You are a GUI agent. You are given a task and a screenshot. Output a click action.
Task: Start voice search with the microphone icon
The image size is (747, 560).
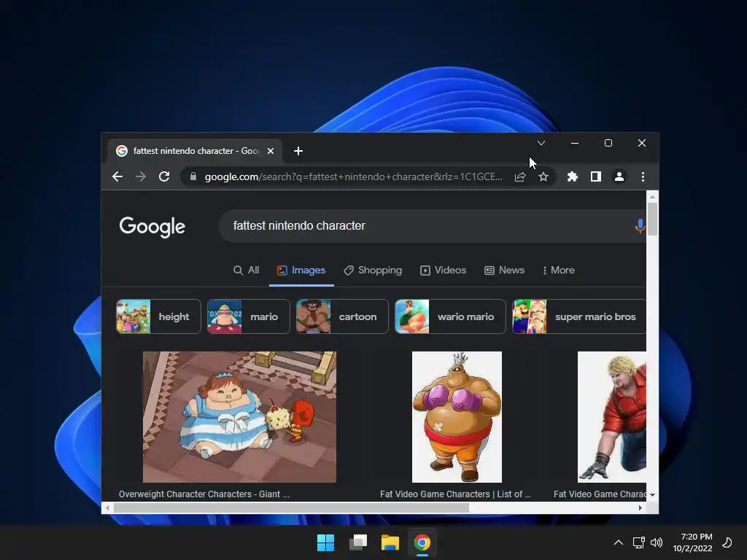click(640, 226)
